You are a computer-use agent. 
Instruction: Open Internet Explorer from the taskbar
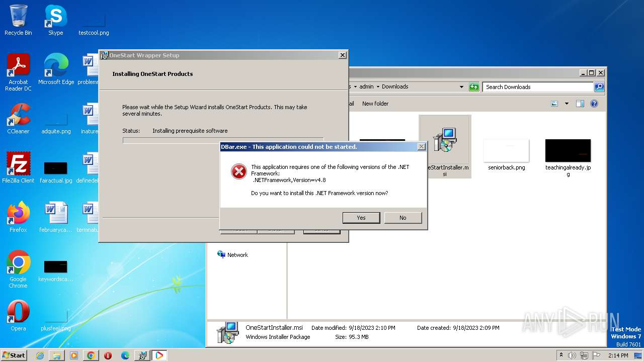40,355
